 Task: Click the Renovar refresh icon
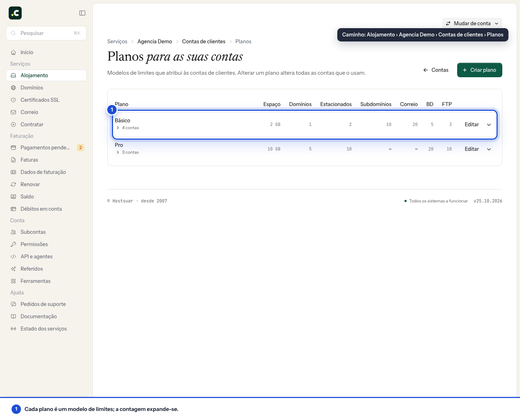pyautogui.click(x=13, y=184)
